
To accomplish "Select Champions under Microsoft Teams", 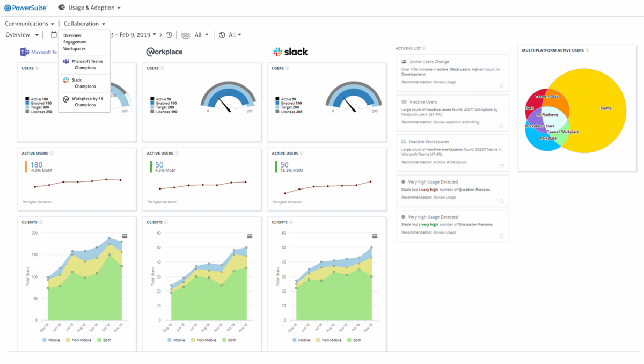I will [85, 68].
